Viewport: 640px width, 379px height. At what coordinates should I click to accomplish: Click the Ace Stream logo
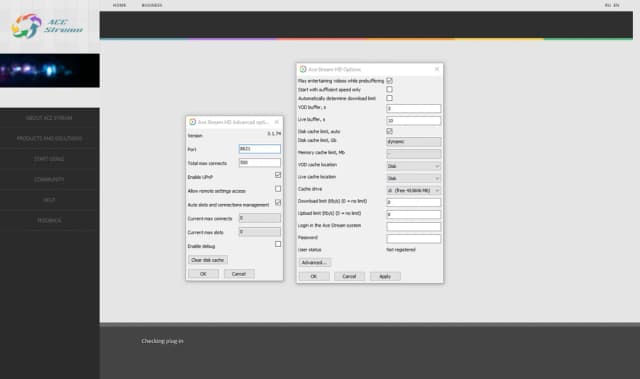pyautogui.click(x=47, y=26)
